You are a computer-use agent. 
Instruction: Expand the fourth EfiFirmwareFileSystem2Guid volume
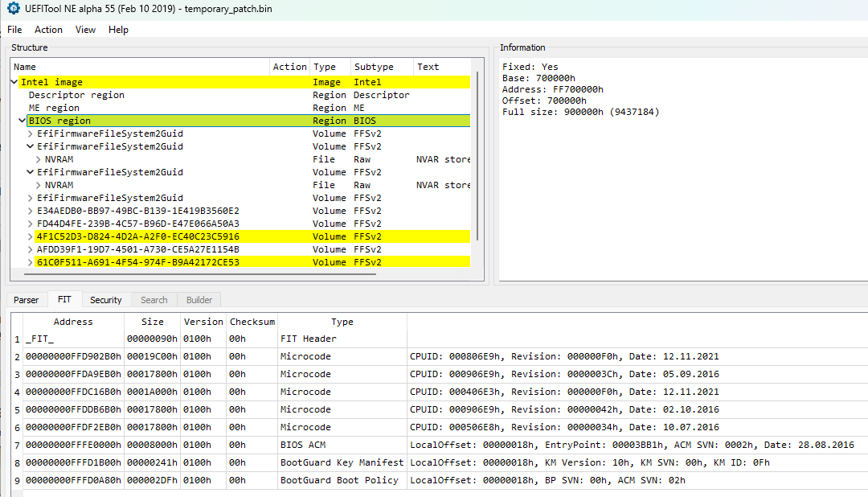click(x=31, y=198)
